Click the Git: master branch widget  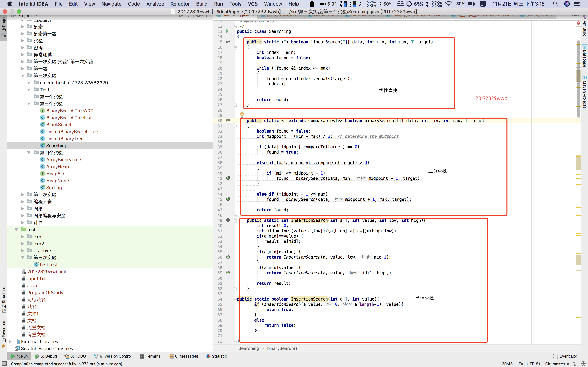tap(557, 364)
